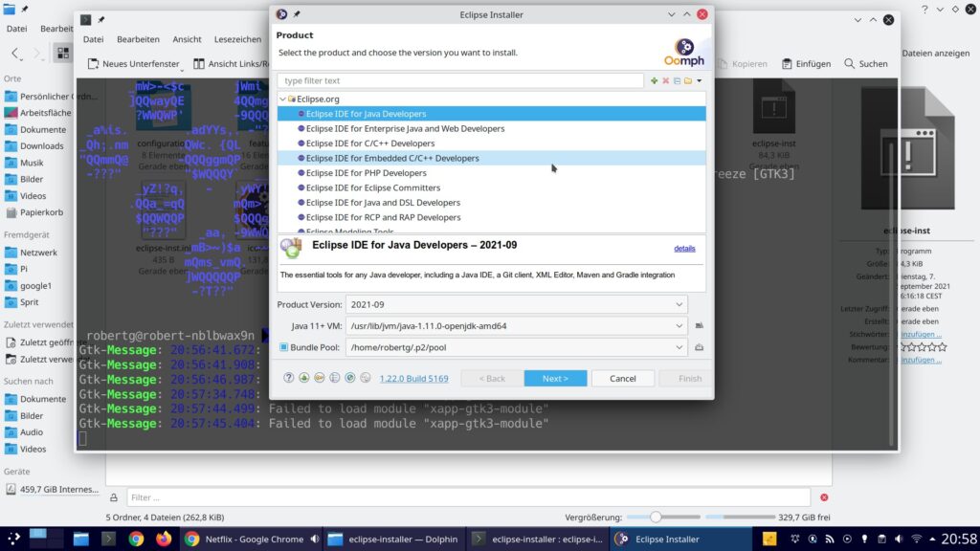The image size is (980, 551).
Task: Select Eclipse IDE for PHP Developers
Action: point(492,173)
